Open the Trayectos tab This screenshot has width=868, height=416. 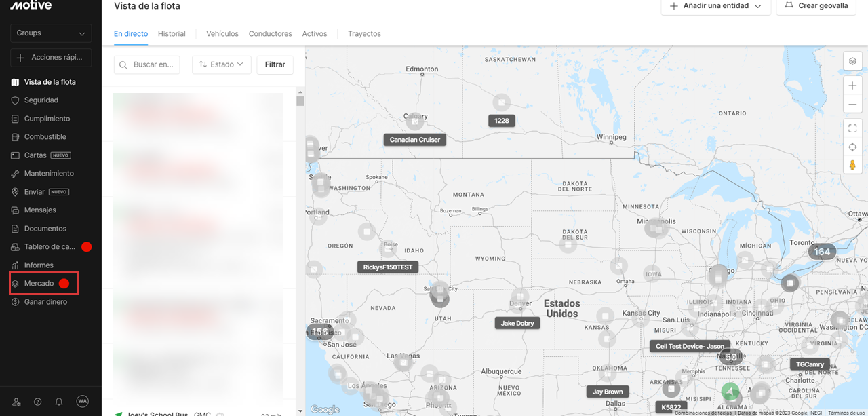pyautogui.click(x=364, y=33)
